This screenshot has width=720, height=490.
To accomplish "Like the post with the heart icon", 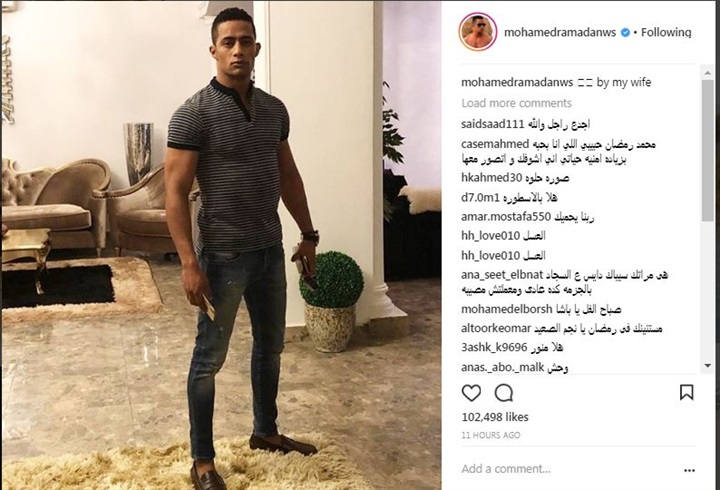I will click(471, 393).
